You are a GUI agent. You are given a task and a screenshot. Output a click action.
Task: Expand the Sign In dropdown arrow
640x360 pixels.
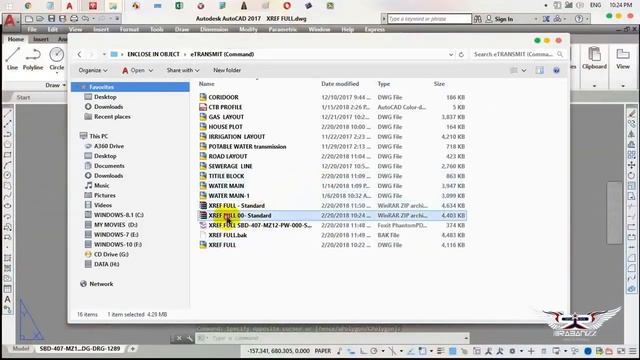coord(536,19)
